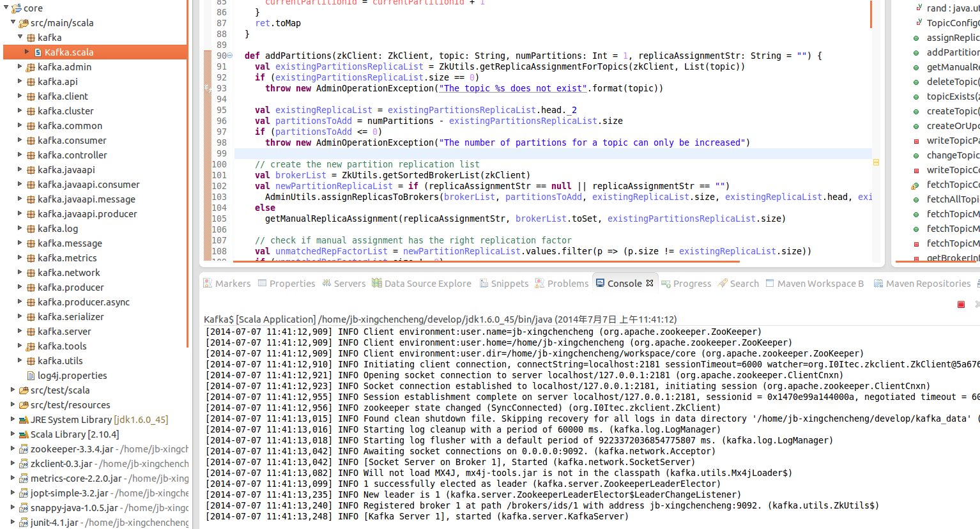
Task: Expand the kafka.api package arrow
Action: click(20, 81)
